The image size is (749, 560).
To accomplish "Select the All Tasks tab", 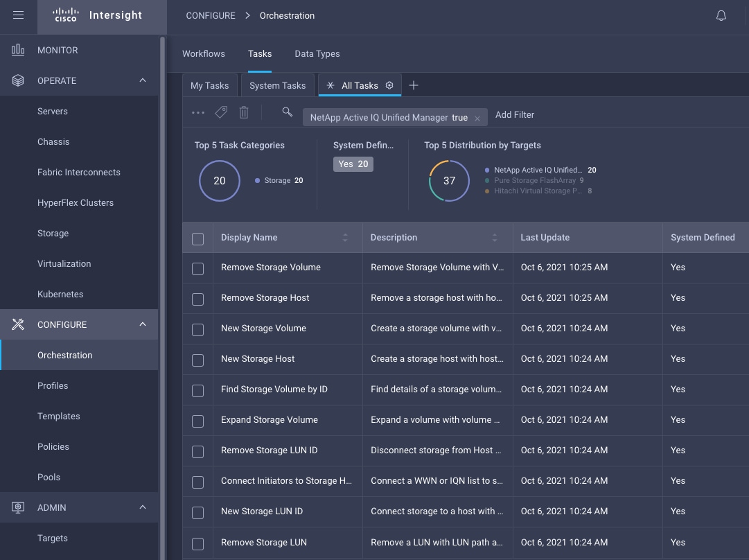I will pos(360,85).
